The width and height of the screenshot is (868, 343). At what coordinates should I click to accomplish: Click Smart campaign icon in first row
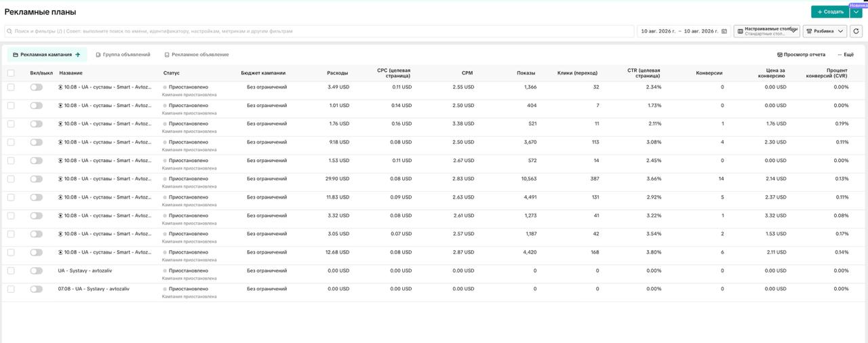pyautogui.click(x=60, y=87)
